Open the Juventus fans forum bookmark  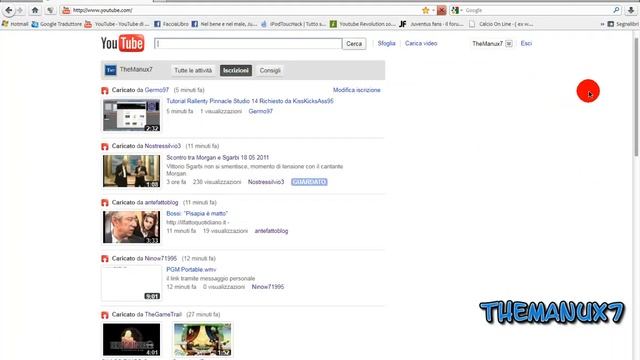431,24
